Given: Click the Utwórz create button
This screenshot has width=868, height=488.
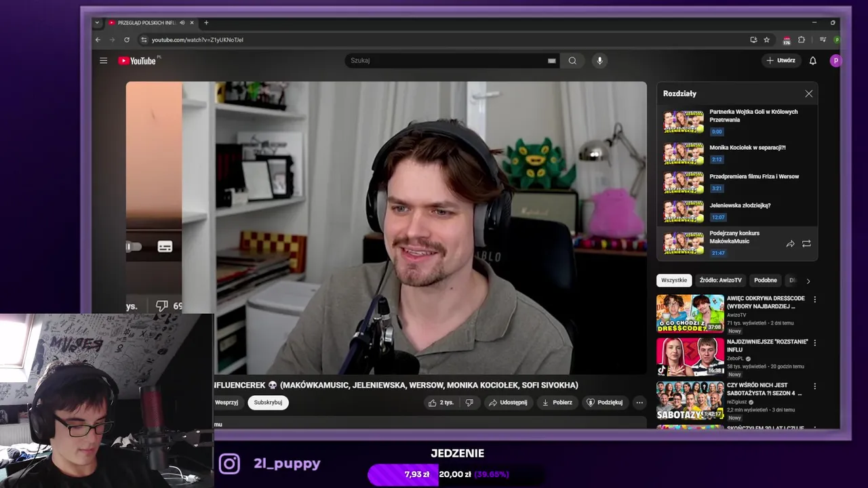Looking at the screenshot, I should [781, 60].
